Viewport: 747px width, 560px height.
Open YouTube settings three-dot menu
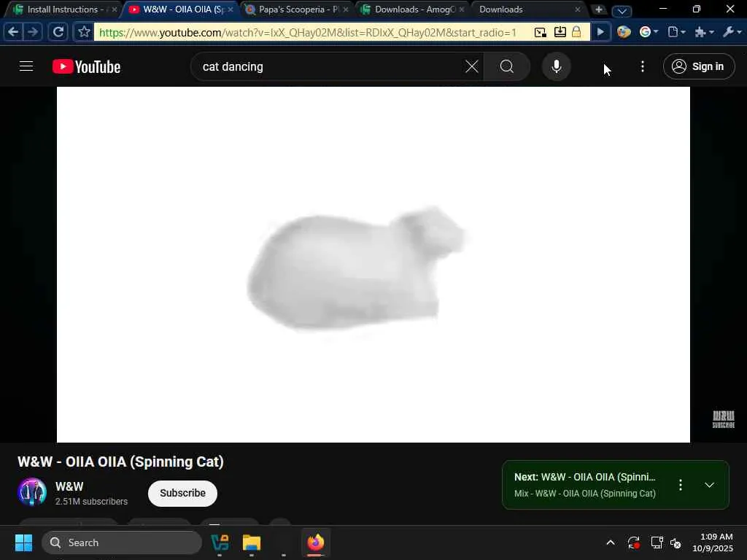(642, 66)
